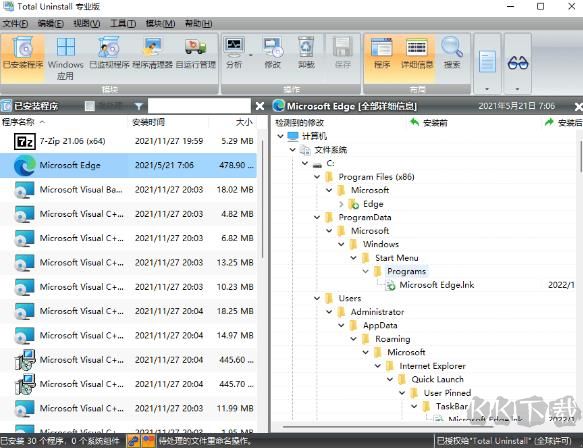Expand the Edge folder node

coord(341,204)
